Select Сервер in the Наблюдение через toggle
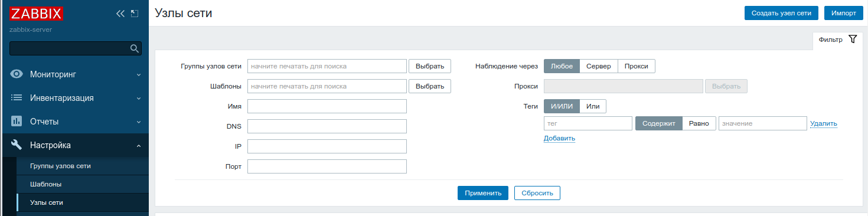This screenshot has width=868, height=216. [599, 67]
